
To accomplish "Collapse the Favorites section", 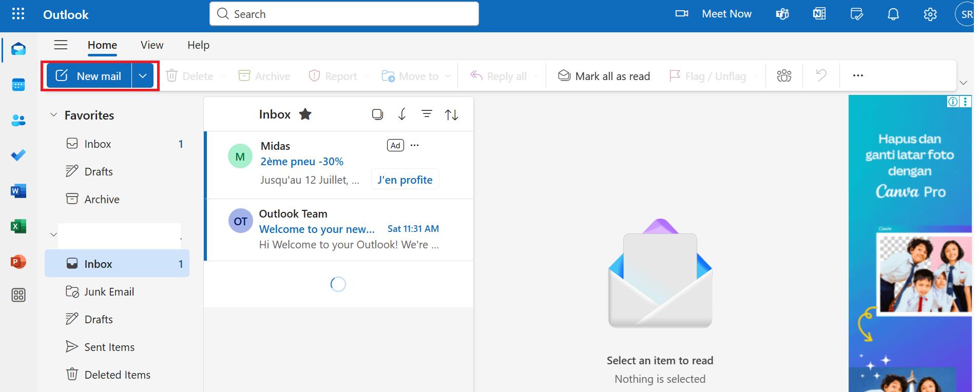I will (53, 115).
